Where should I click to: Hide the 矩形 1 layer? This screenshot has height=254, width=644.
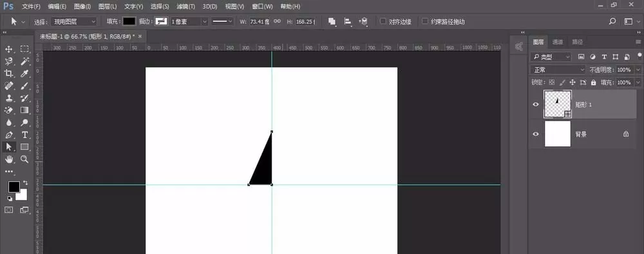[x=536, y=105]
